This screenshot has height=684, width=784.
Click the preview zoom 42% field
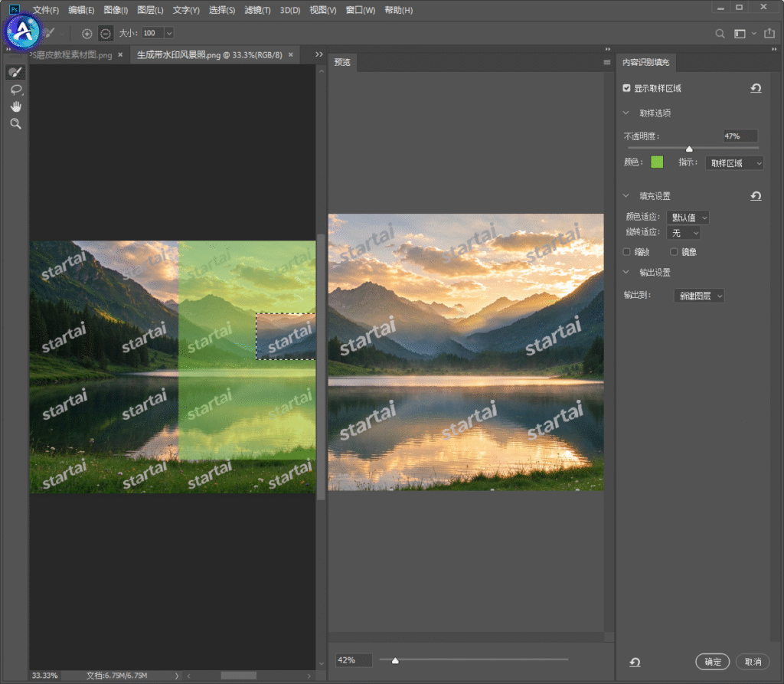click(x=354, y=660)
